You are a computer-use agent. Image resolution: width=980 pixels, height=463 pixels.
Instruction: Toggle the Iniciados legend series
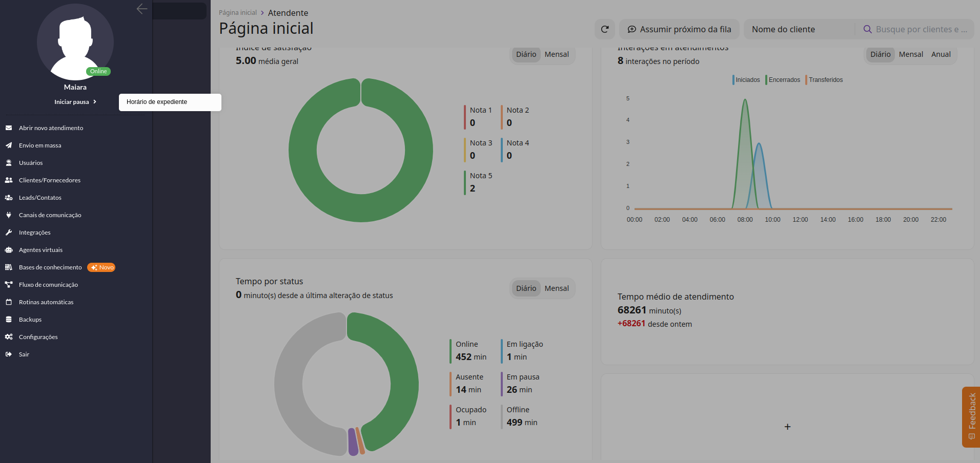click(746, 80)
